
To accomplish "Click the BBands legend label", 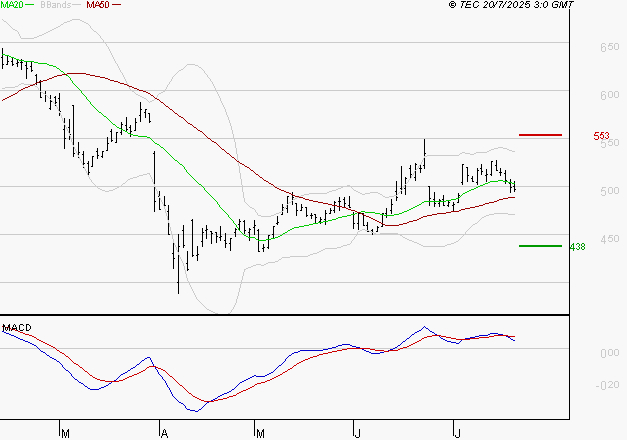I will 56,5.
